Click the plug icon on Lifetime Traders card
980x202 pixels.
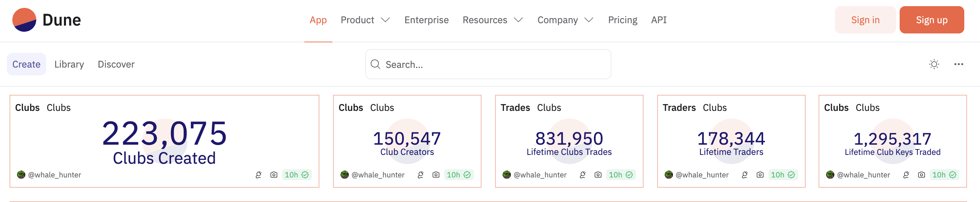[744, 175]
